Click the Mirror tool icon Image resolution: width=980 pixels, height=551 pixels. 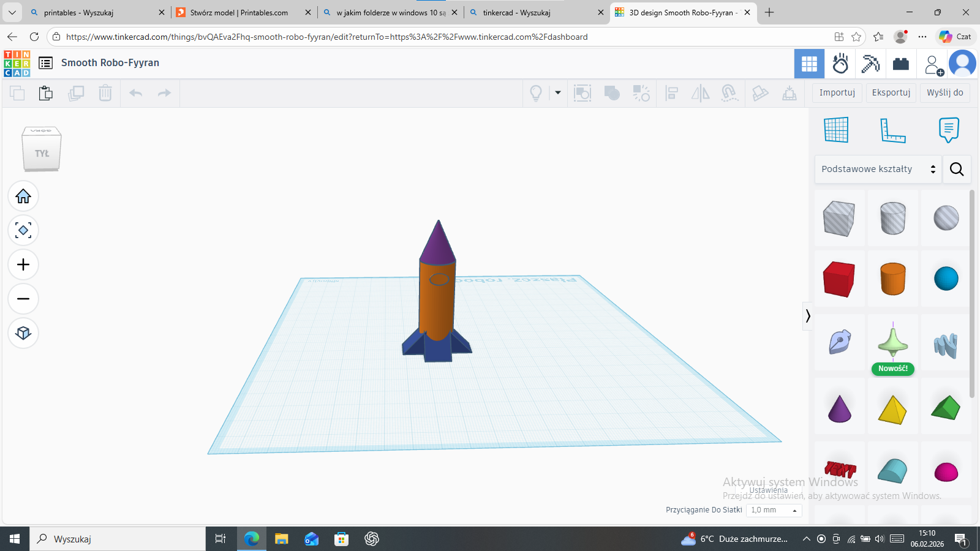pos(700,93)
